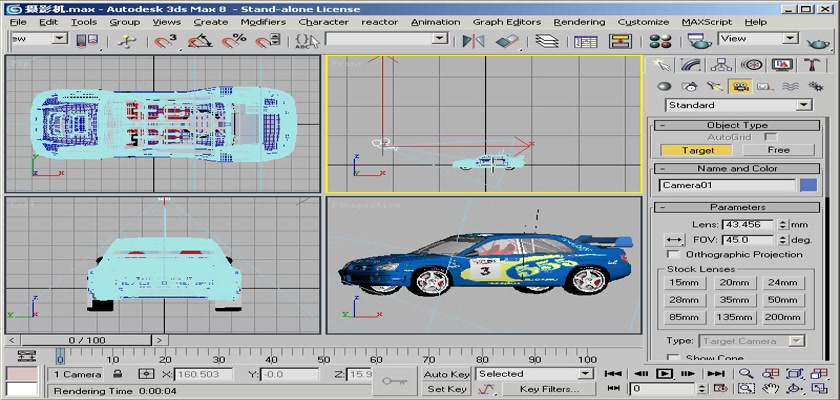Click the Quick Render teapot icon

pos(818,42)
